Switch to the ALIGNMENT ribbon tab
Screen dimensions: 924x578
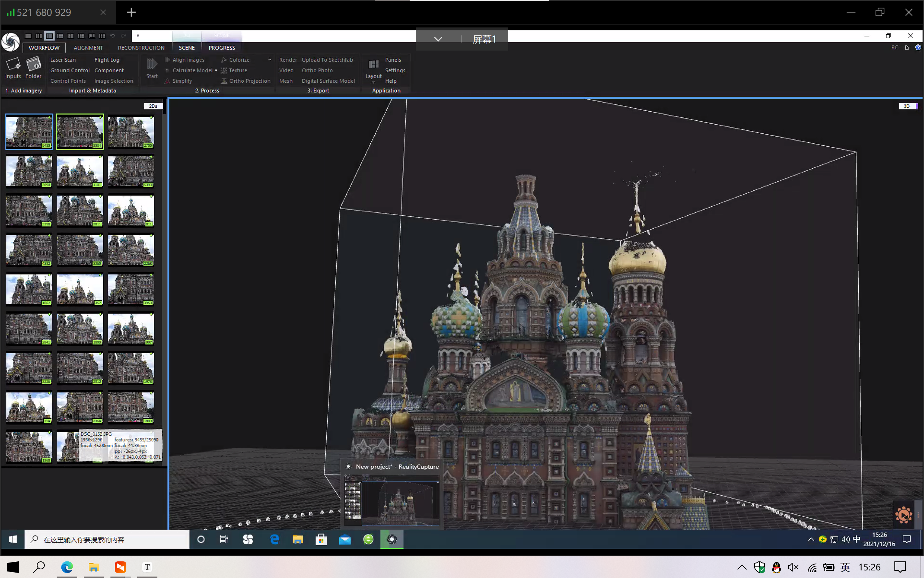[88, 48]
